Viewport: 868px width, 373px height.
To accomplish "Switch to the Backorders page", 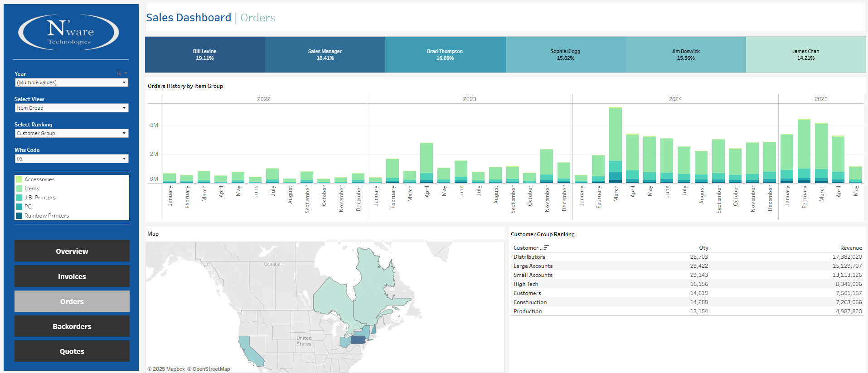I will click(72, 326).
